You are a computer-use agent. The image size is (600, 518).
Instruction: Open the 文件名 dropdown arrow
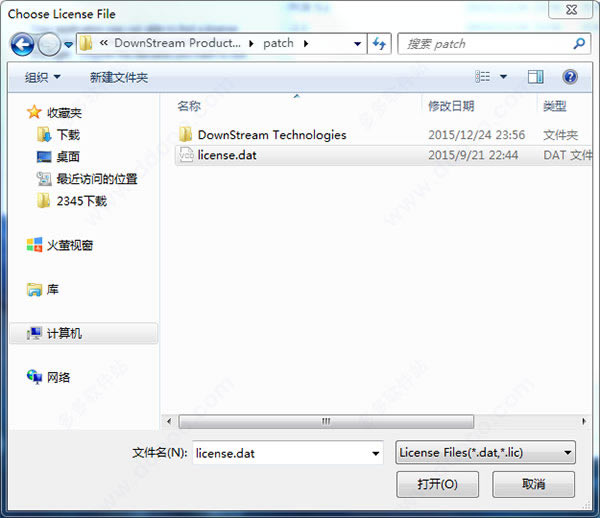376,453
